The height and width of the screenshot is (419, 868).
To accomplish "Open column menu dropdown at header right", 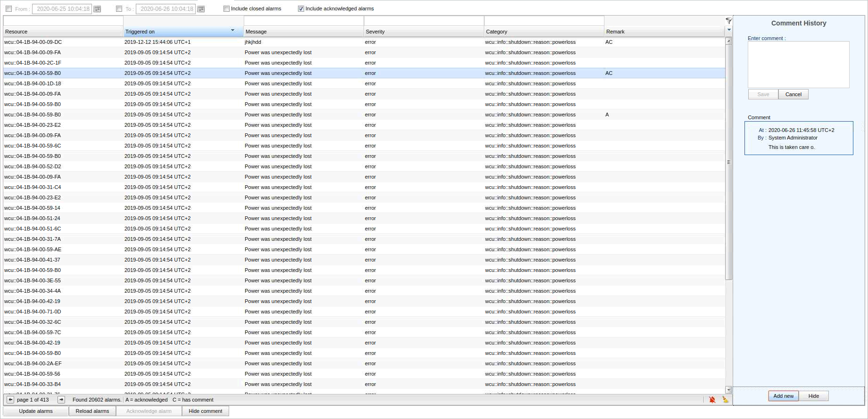I will pos(729,30).
